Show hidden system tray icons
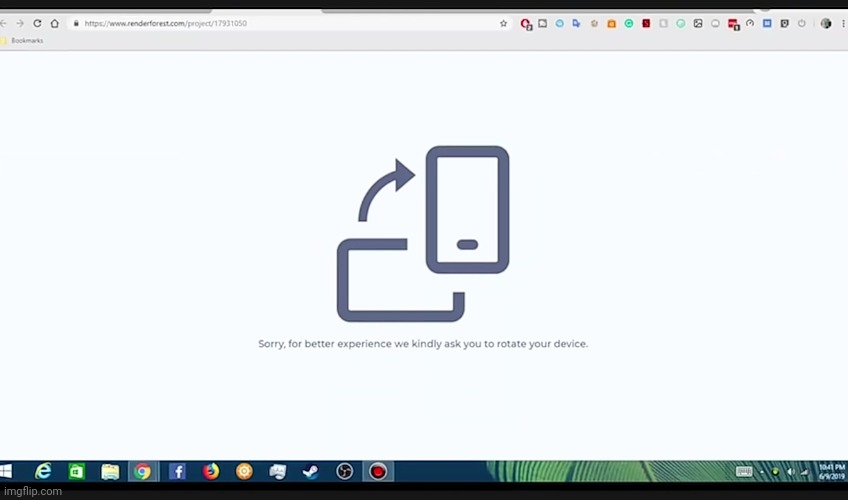Viewport: 848px width, 500px height. 760,471
